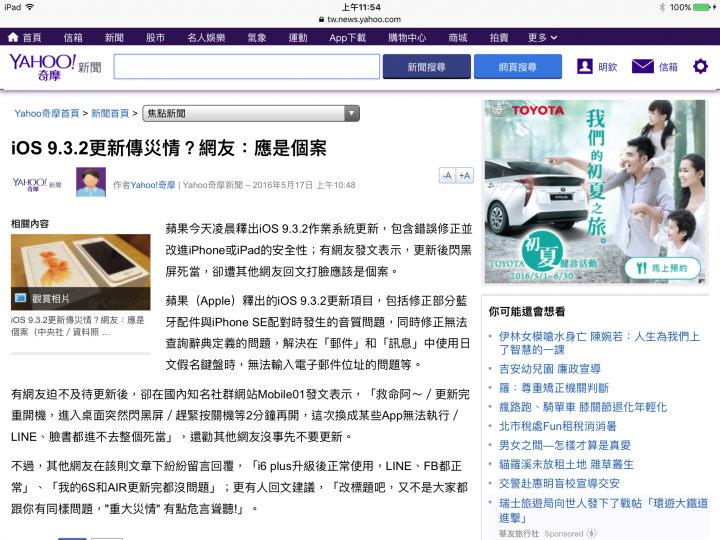Expand the 更多 menu
This screenshot has height=540, width=720.
tap(542, 38)
